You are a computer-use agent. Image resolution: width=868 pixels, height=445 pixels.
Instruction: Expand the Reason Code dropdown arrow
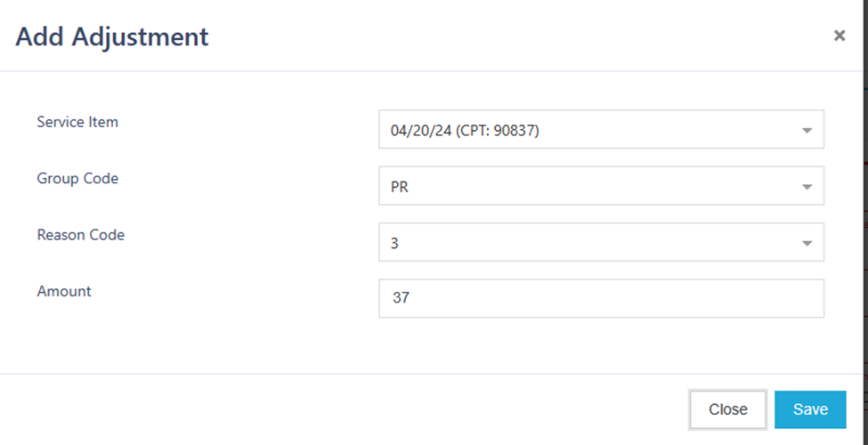[807, 243]
